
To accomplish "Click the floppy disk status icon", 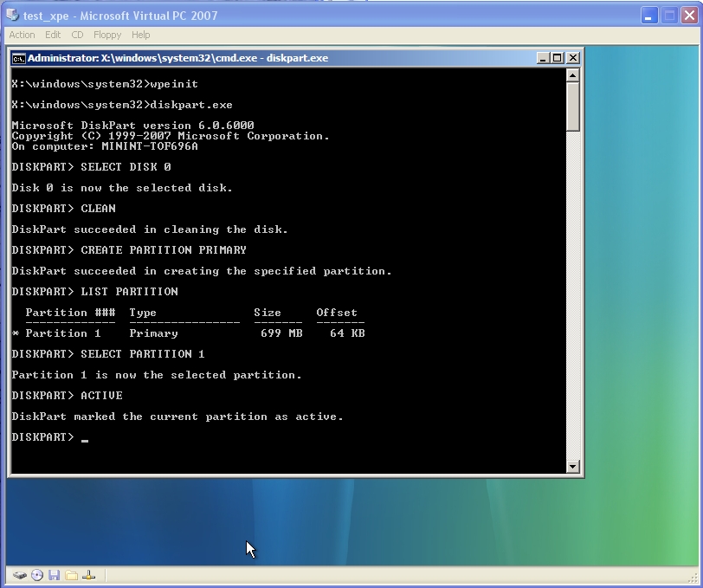I will [x=54, y=575].
